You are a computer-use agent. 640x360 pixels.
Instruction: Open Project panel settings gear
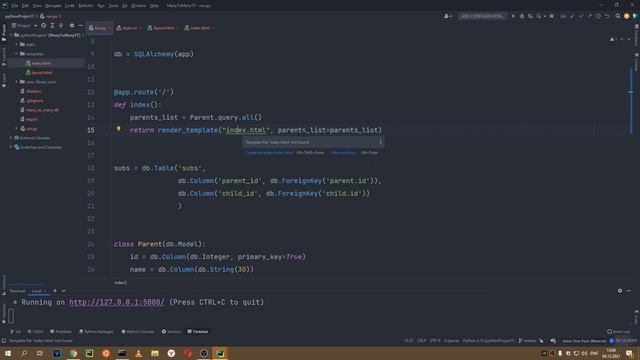click(72, 25)
